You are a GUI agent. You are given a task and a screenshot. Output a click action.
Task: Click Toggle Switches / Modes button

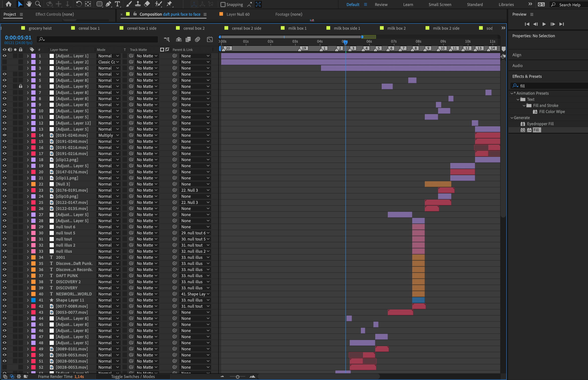coord(133,377)
